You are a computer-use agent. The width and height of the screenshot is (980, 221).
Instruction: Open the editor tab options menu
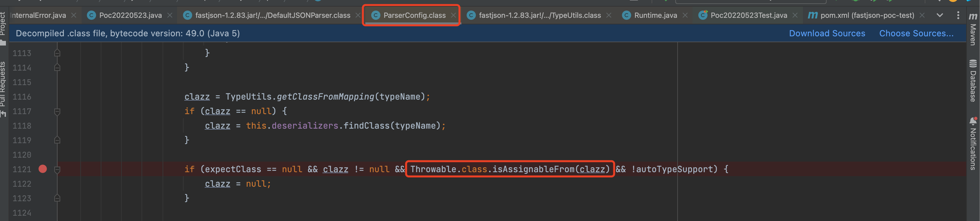(x=958, y=15)
